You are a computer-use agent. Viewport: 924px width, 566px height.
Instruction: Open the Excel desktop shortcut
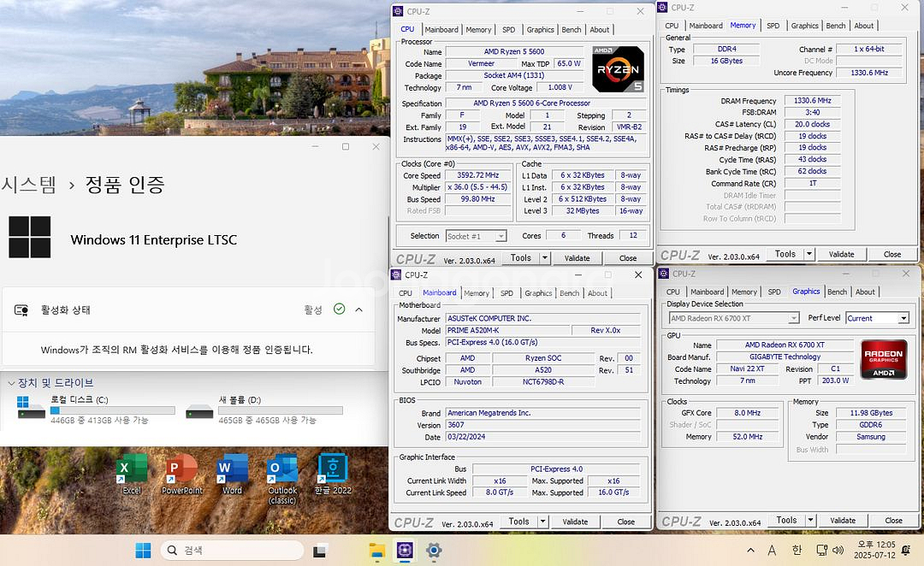click(x=132, y=475)
